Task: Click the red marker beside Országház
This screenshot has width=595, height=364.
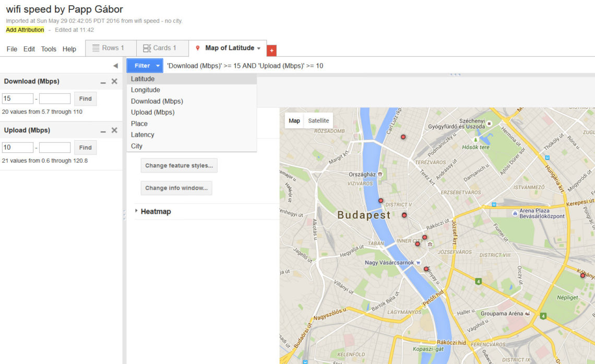Action: [x=380, y=201]
